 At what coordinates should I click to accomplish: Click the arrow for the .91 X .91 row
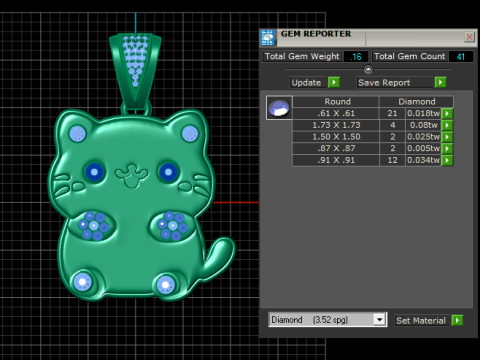[x=447, y=160]
